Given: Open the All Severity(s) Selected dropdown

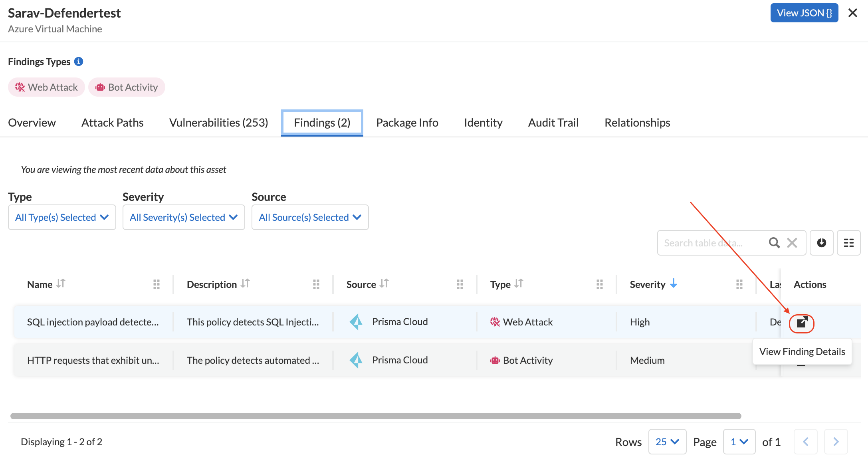Looking at the screenshot, I should (x=184, y=217).
